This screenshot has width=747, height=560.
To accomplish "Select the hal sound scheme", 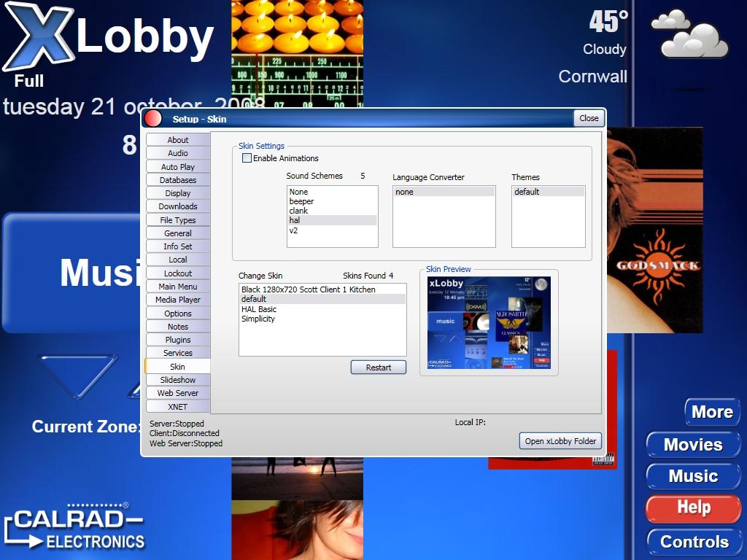I will [x=332, y=220].
